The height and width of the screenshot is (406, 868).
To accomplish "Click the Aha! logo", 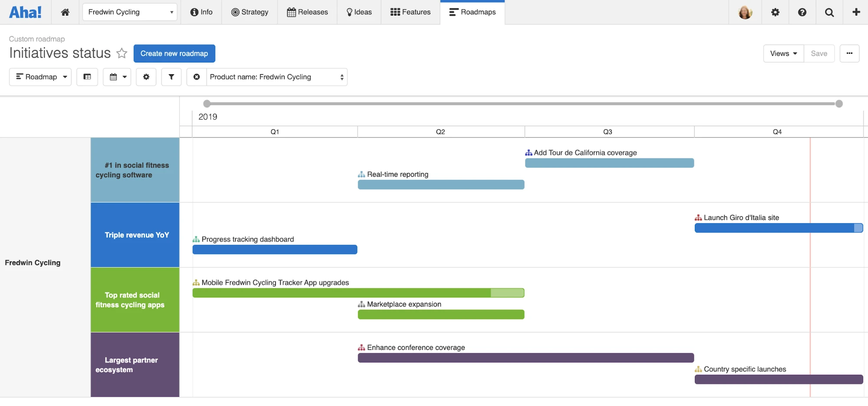I will pyautogui.click(x=26, y=12).
